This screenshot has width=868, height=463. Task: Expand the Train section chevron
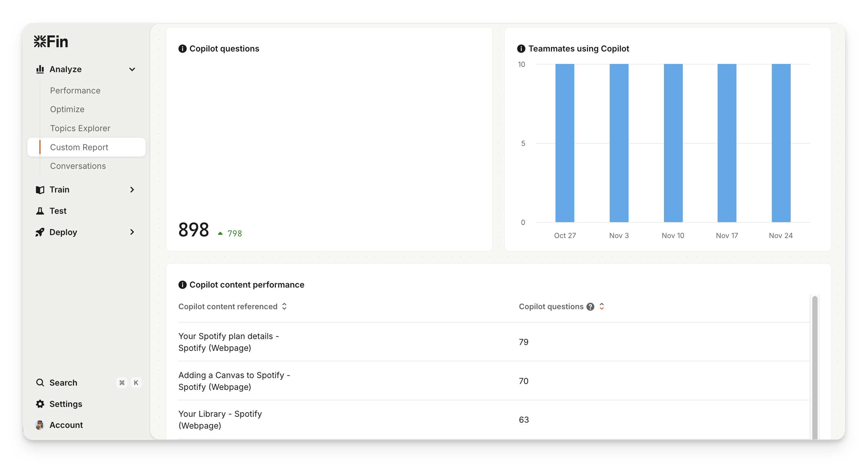[132, 190]
